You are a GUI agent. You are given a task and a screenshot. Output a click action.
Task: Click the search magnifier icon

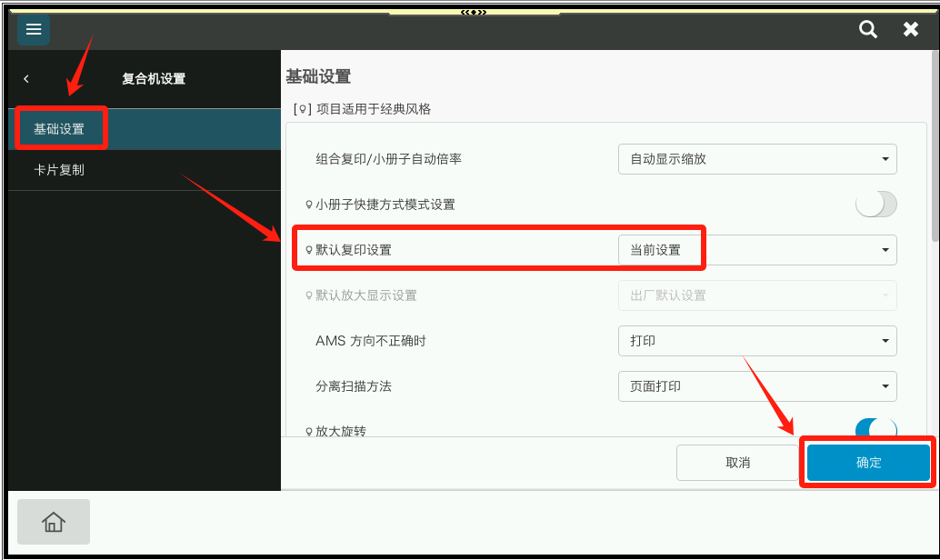coord(867,29)
